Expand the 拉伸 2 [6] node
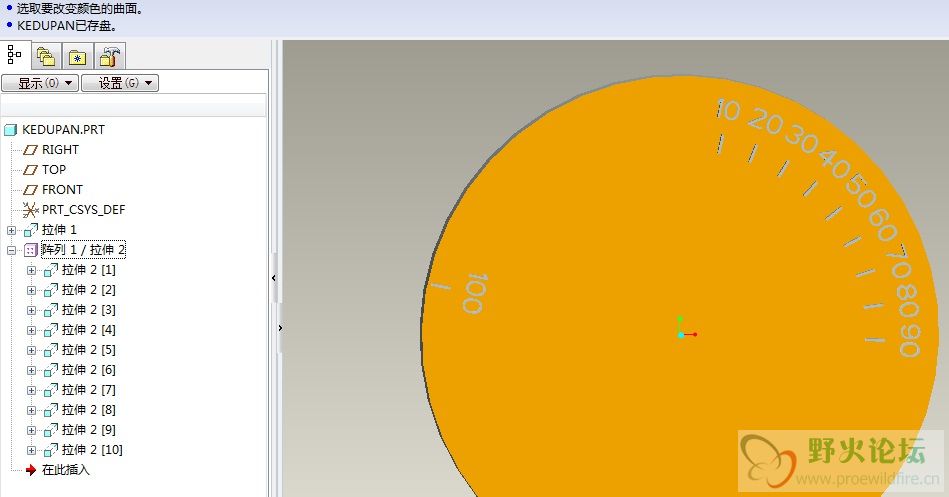 tap(31, 370)
